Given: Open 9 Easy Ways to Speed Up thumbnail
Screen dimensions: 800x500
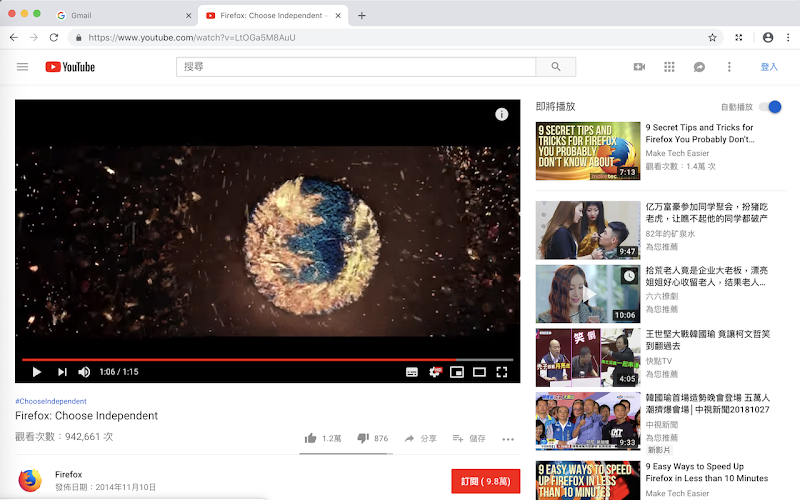Looking at the screenshot, I should click(x=588, y=480).
